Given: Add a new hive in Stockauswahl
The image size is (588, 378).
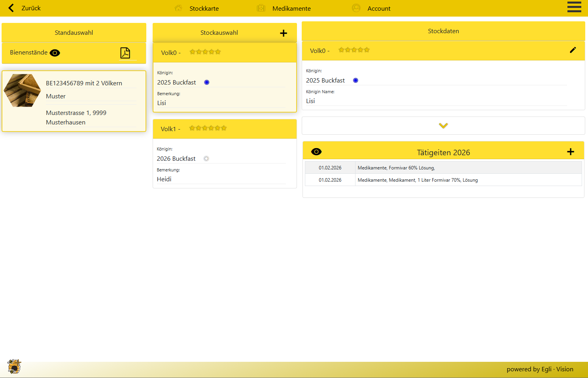Looking at the screenshot, I should (283, 33).
